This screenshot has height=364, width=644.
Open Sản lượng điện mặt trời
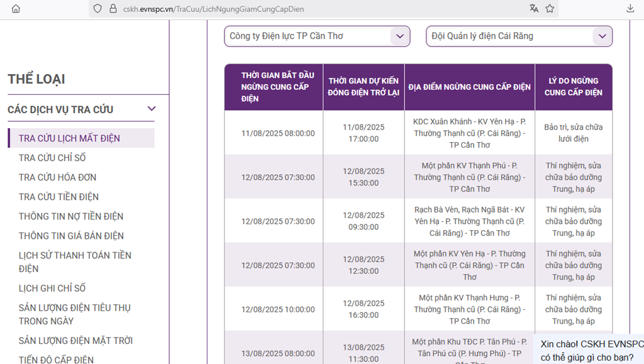click(75, 341)
